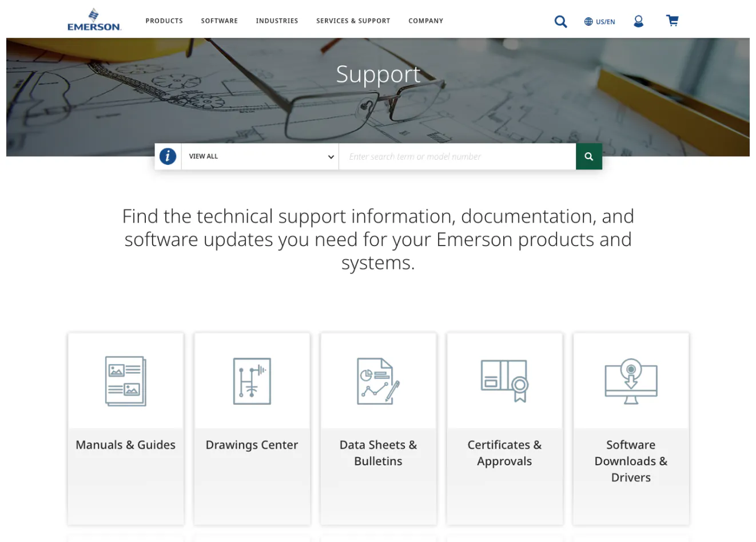Go to Drawings Center
756x542 pixels.
click(252, 445)
